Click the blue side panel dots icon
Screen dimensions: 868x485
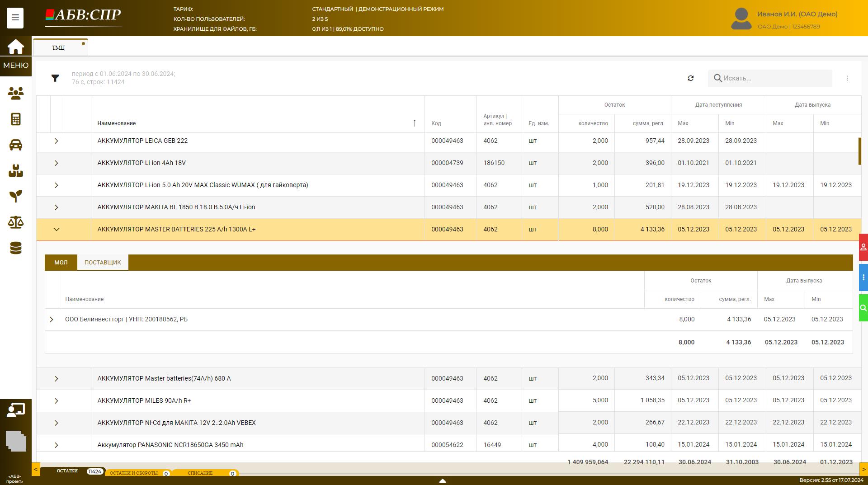(863, 278)
